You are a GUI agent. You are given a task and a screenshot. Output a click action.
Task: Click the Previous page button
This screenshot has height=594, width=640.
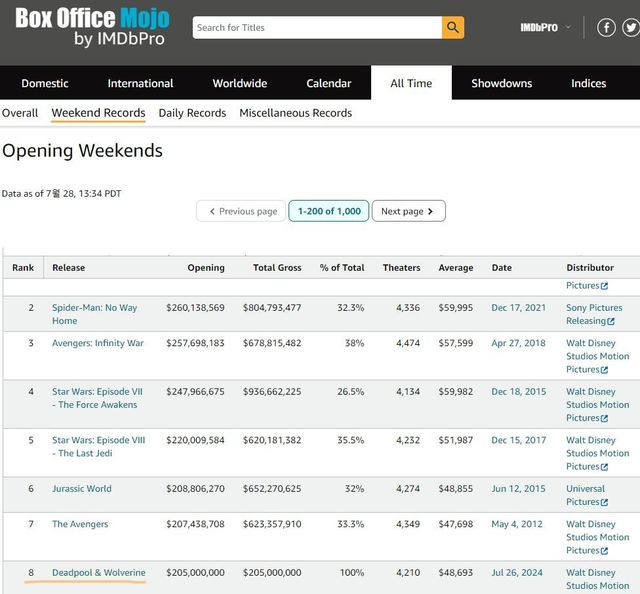coord(241,211)
